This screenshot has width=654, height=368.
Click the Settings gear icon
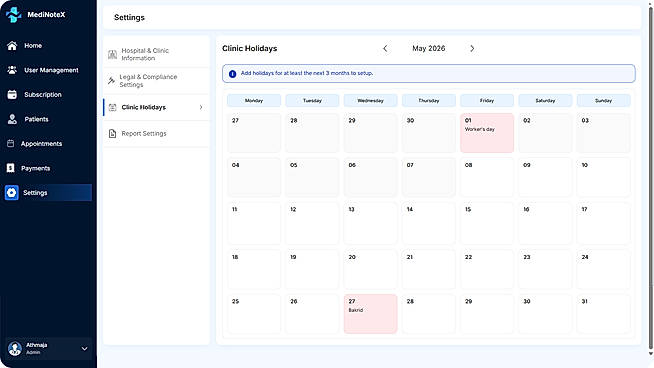coord(12,193)
